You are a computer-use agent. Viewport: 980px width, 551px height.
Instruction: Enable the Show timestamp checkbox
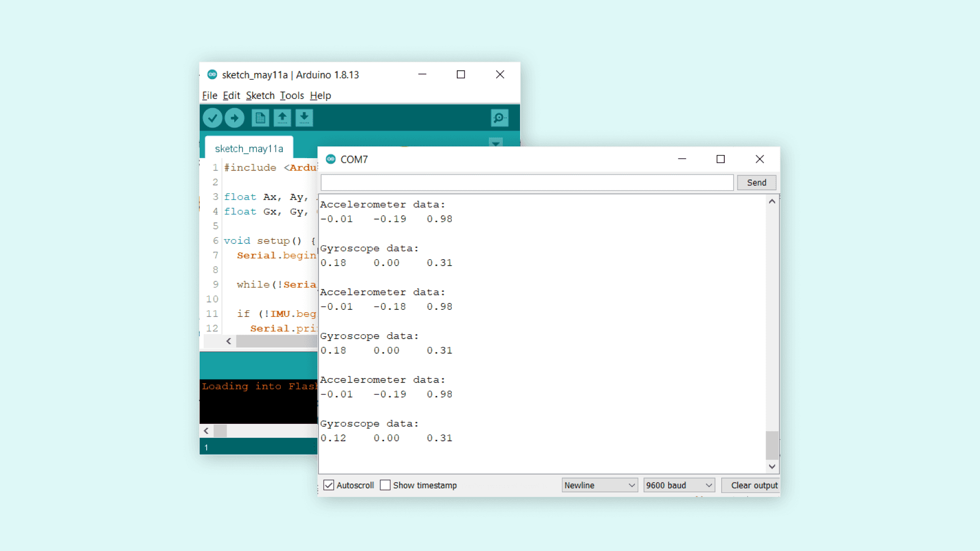pos(385,485)
